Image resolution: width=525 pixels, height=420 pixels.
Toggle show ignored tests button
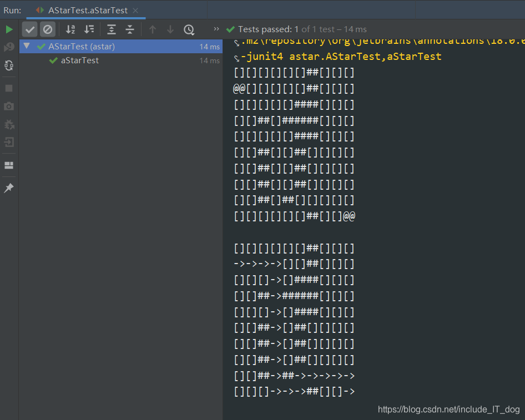[x=48, y=29]
